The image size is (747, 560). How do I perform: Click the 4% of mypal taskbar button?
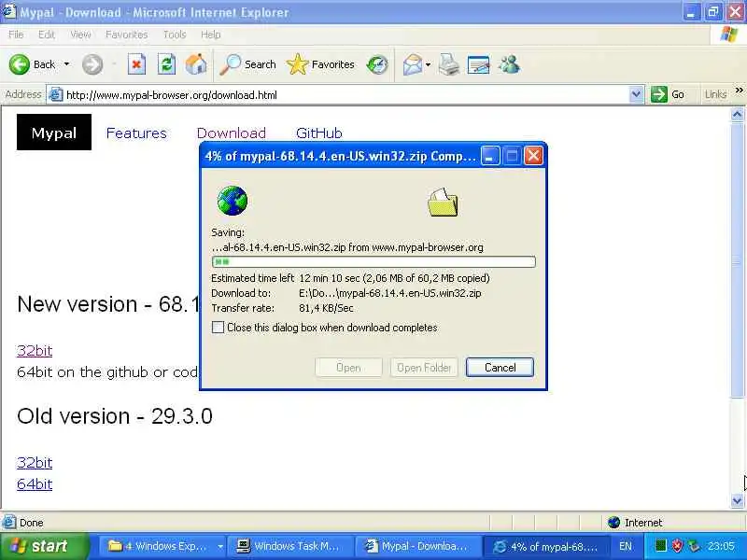click(546, 546)
